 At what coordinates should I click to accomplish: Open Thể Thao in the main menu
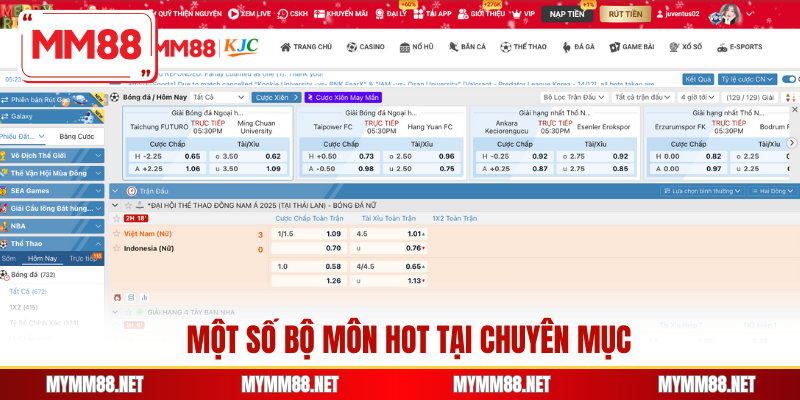523,47
